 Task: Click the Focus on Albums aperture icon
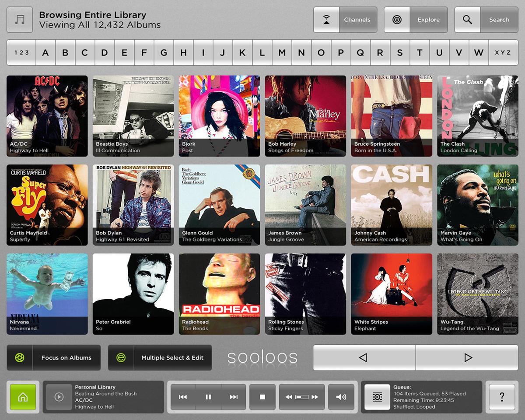20,357
